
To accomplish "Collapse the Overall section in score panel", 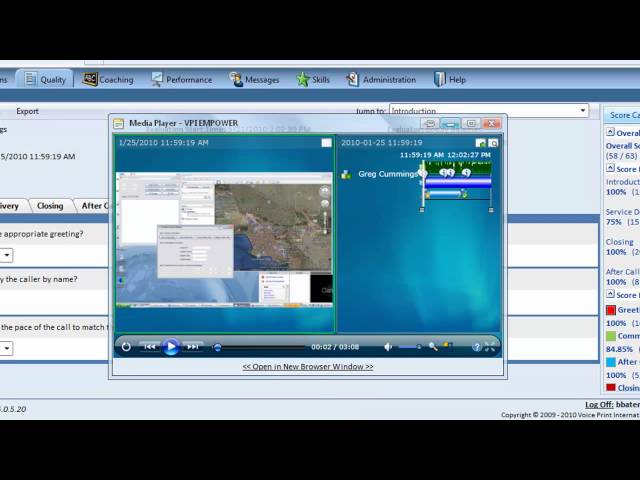I will click(610, 132).
